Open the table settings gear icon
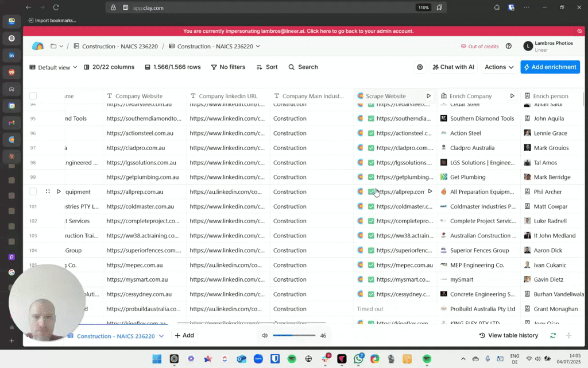Image resolution: width=588 pixels, height=368 pixels. click(x=420, y=67)
